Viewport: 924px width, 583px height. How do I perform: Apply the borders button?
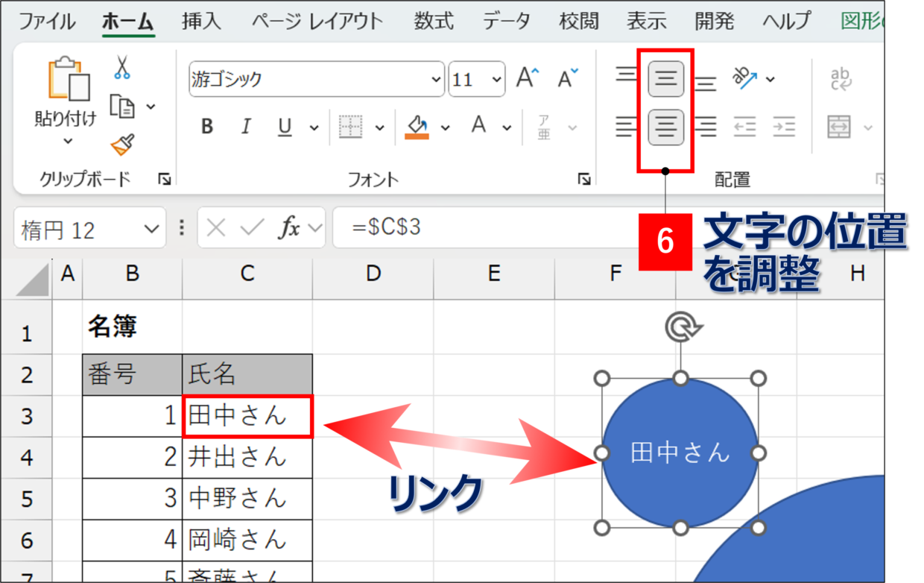point(350,127)
